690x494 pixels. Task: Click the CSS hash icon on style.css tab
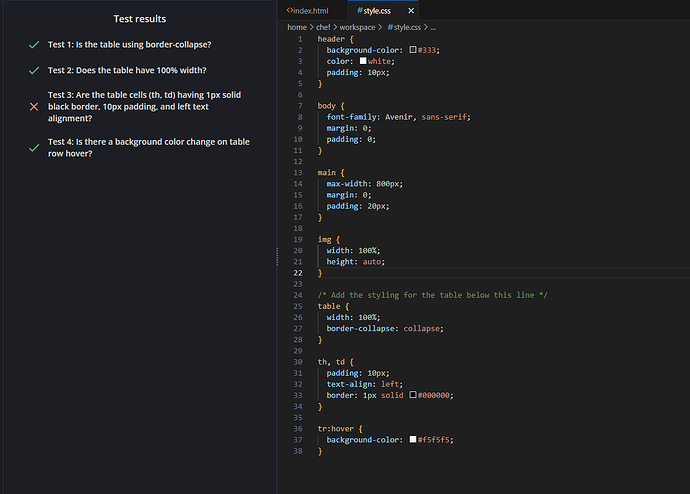click(x=360, y=10)
